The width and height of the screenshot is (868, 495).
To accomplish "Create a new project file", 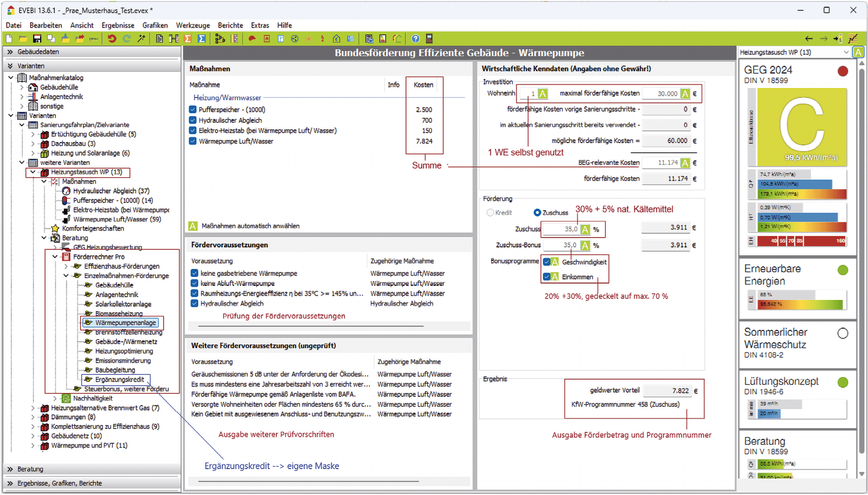I will pos(9,39).
